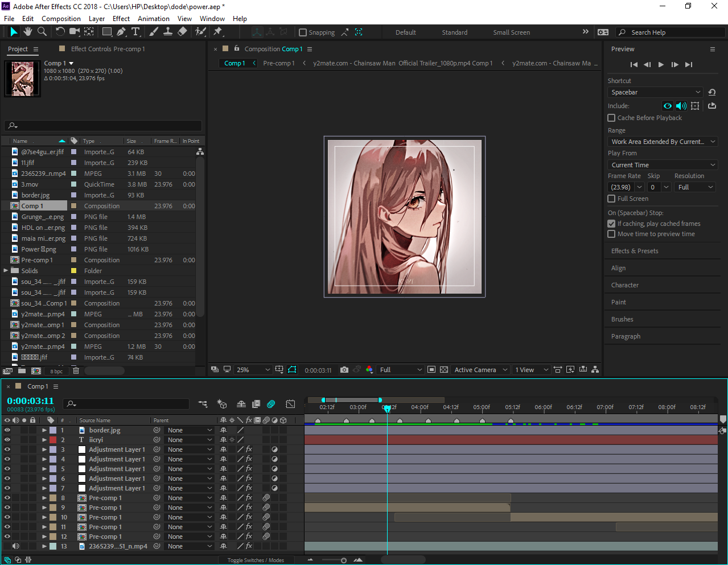Enable Cache Before Playback
This screenshot has width=728, height=565.
(x=612, y=118)
